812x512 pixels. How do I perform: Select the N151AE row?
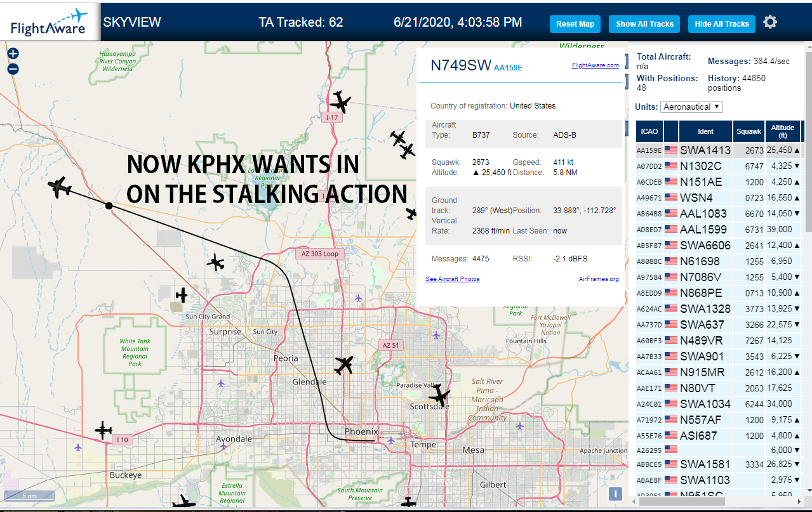(x=719, y=182)
